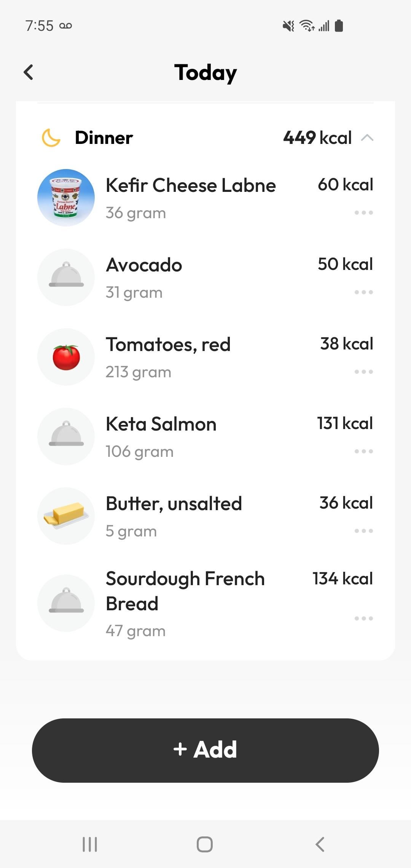Open options for Kefir Cheese Labne
411x868 pixels.
pyautogui.click(x=363, y=212)
